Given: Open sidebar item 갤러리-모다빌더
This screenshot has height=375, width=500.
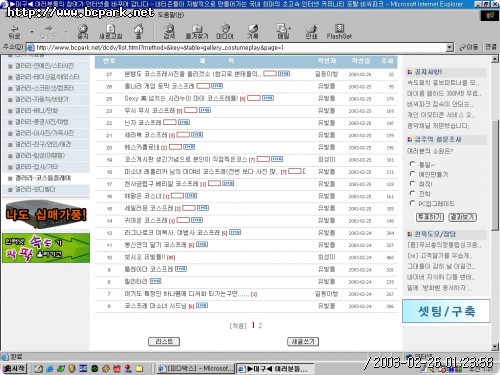Looking at the screenshot, I should click(35, 189).
